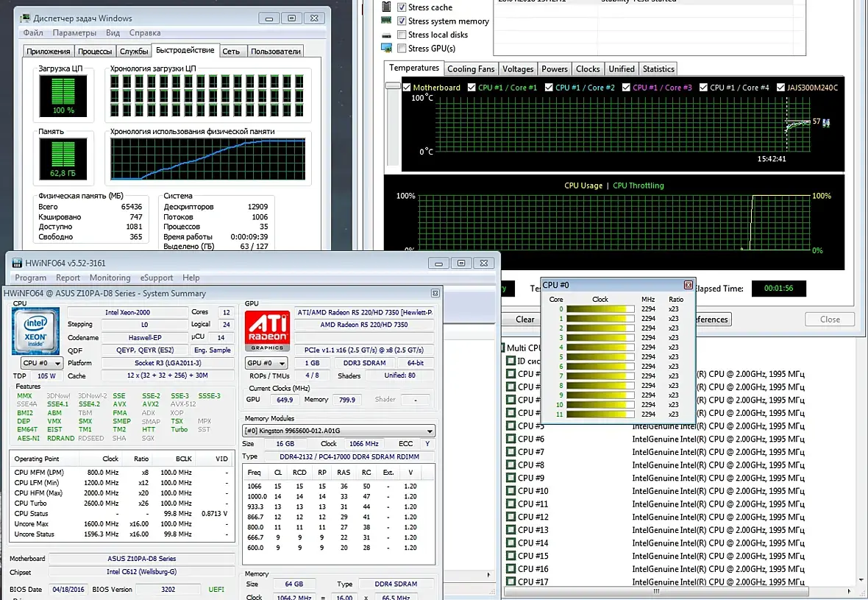Switch to the Voltages tab

(518, 69)
